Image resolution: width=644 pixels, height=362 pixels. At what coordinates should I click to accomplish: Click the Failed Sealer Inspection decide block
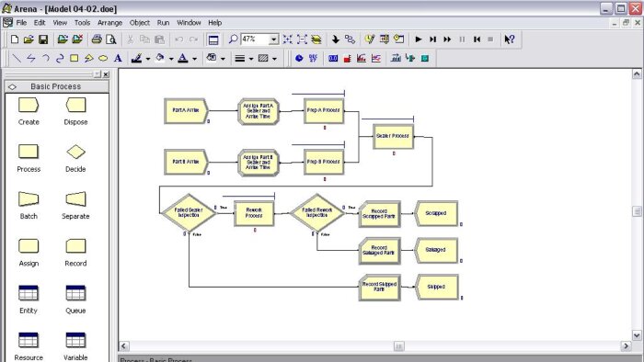pyautogui.click(x=189, y=213)
